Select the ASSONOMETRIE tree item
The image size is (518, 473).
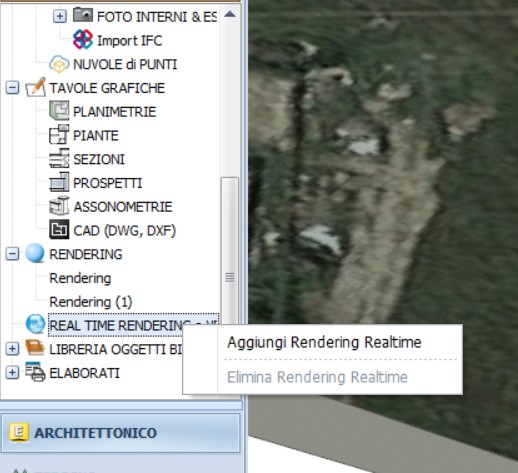[123, 207]
